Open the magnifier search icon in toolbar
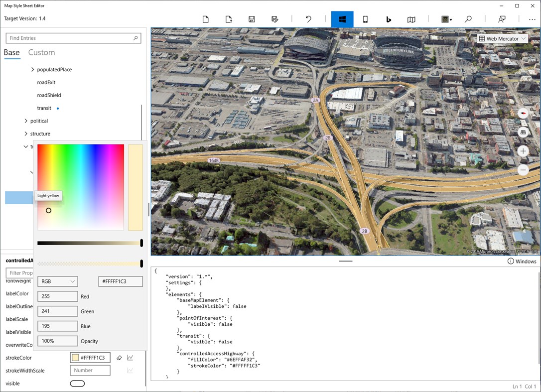Screen dimensions: 541x392 468,19
